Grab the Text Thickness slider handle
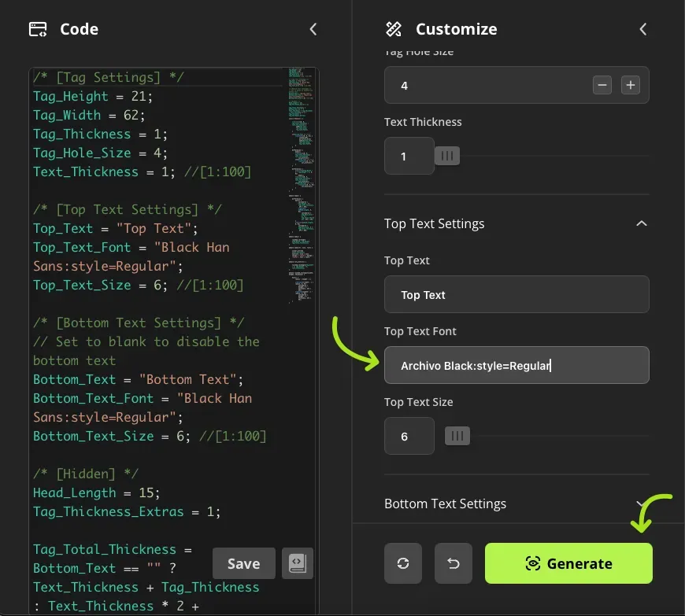 [447, 156]
